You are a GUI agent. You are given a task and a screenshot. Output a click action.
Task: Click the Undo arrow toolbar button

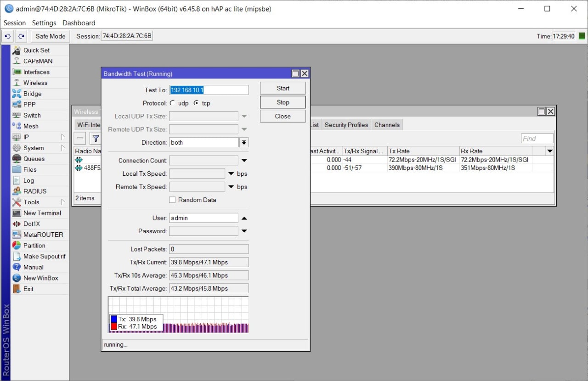coord(7,36)
